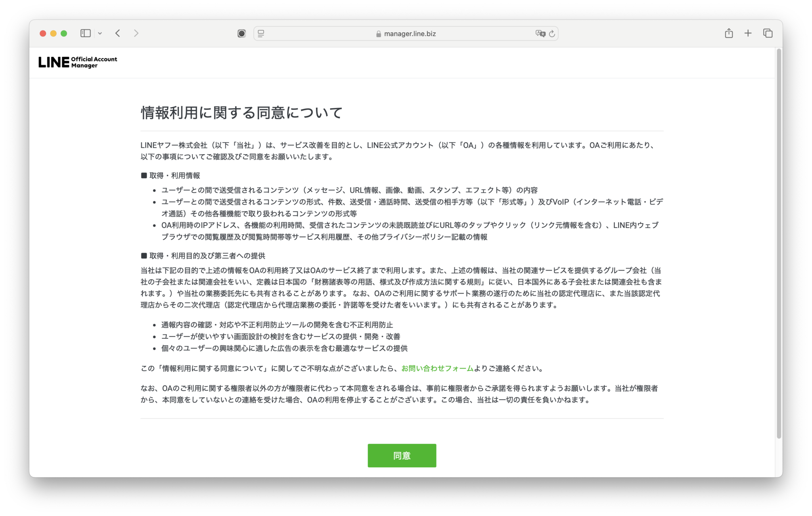Open a new browser tab
This screenshot has width=812, height=516.
pyautogui.click(x=748, y=33)
